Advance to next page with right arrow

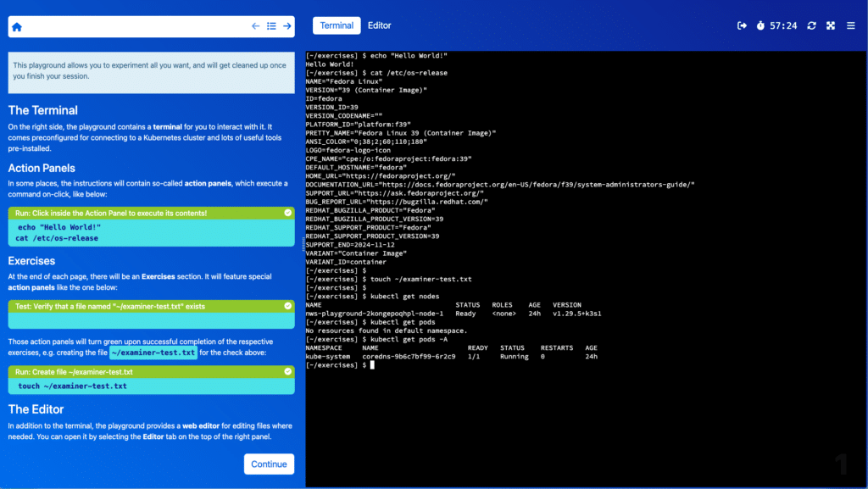[x=287, y=26]
